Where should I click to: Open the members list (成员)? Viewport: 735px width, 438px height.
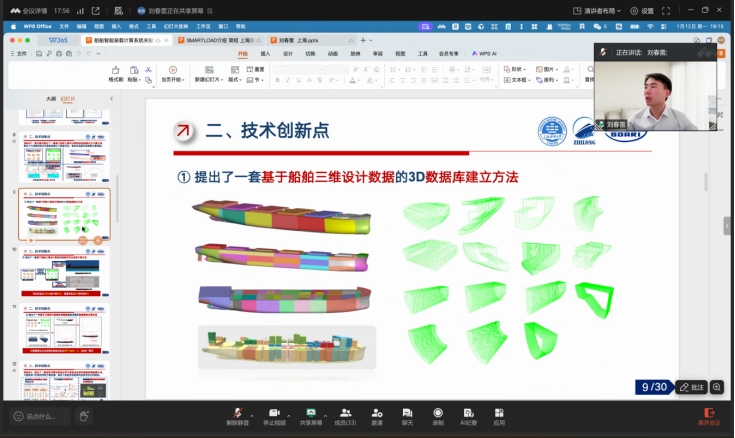pyautogui.click(x=345, y=412)
